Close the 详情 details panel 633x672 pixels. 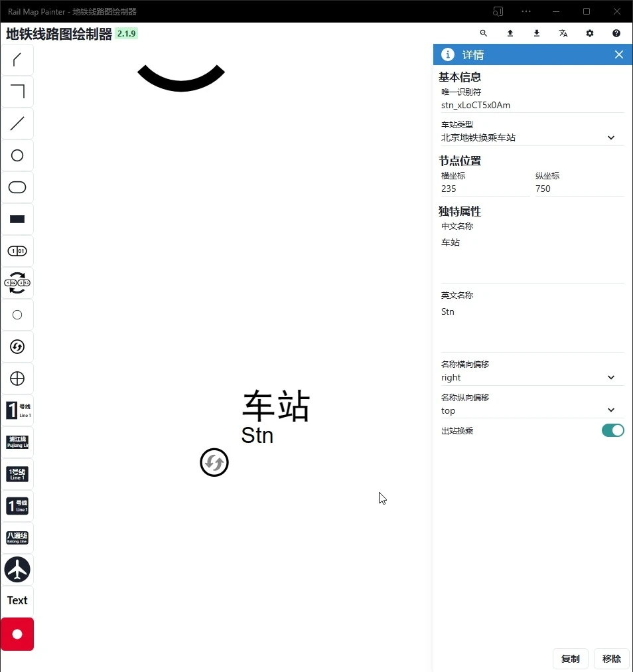619,54
